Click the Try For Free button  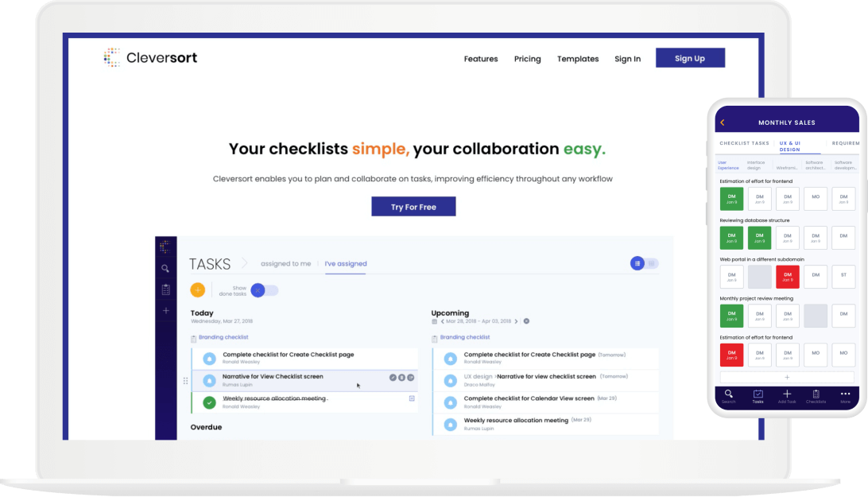[x=413, y=207]
